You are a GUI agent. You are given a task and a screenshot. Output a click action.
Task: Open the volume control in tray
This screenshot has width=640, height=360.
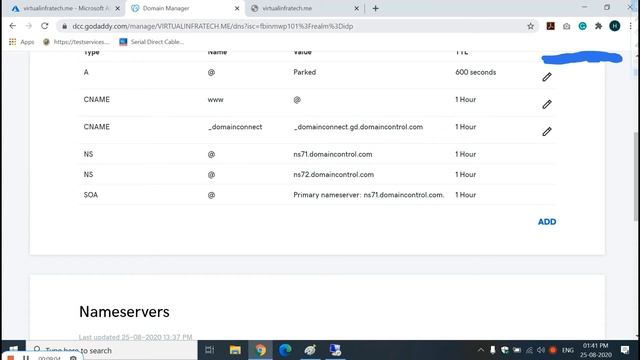coord(541,350)
